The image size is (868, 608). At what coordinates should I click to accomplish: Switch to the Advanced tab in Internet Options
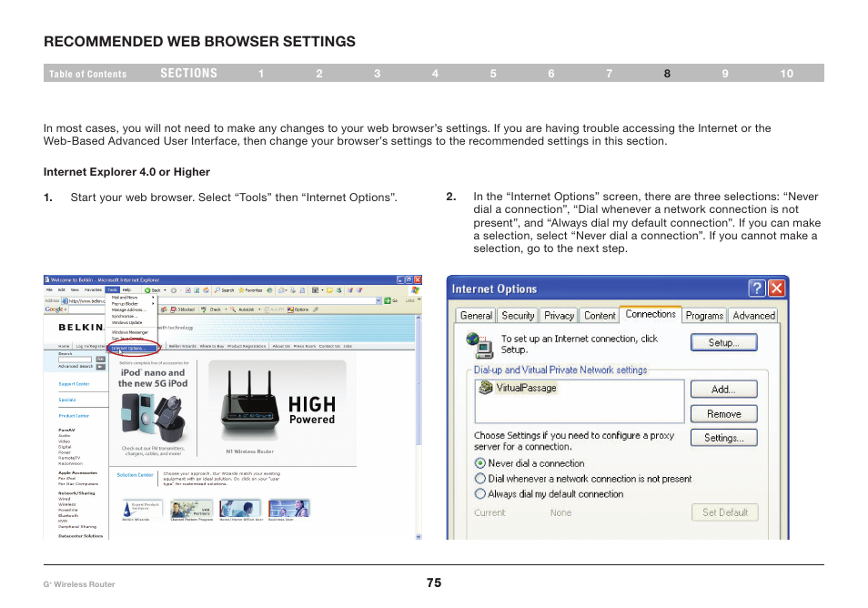point(753,316)
